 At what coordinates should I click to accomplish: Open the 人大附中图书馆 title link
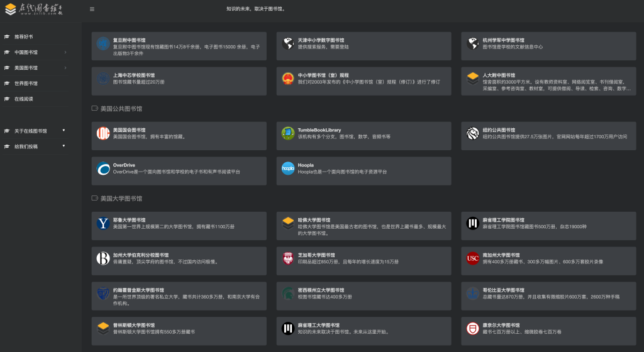(x=499, y=75)
